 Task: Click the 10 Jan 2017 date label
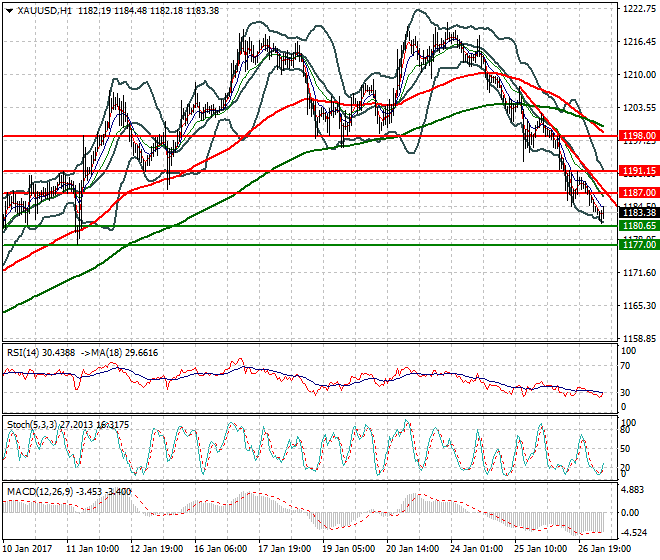coord(27,549)
